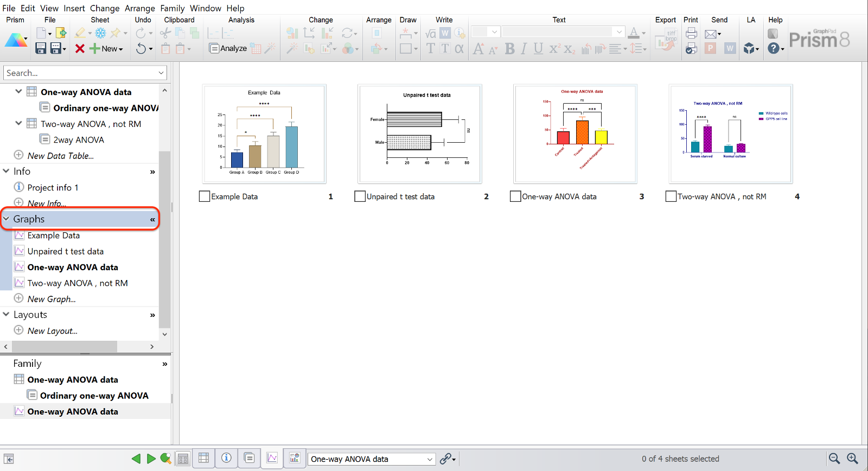
Task: Click the Freeze sheet snowflake icon
Action: [x=100, y=33]
